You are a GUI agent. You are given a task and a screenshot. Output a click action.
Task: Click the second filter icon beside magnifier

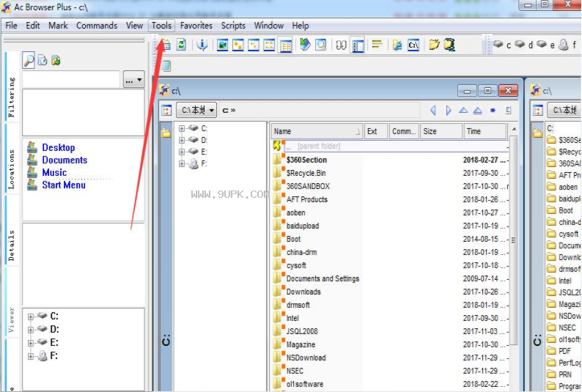point(43,60)
